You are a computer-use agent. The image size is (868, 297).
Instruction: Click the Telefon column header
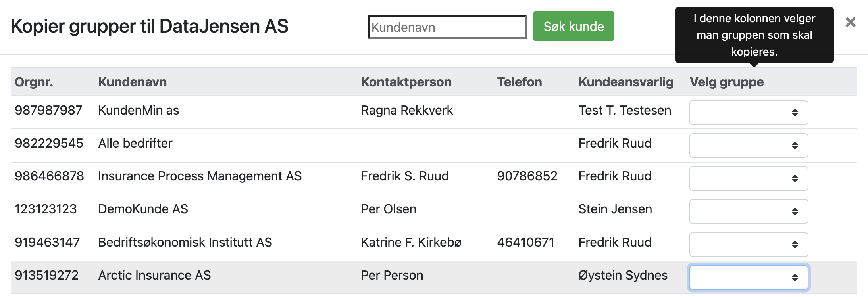click(x=519, y=82)
